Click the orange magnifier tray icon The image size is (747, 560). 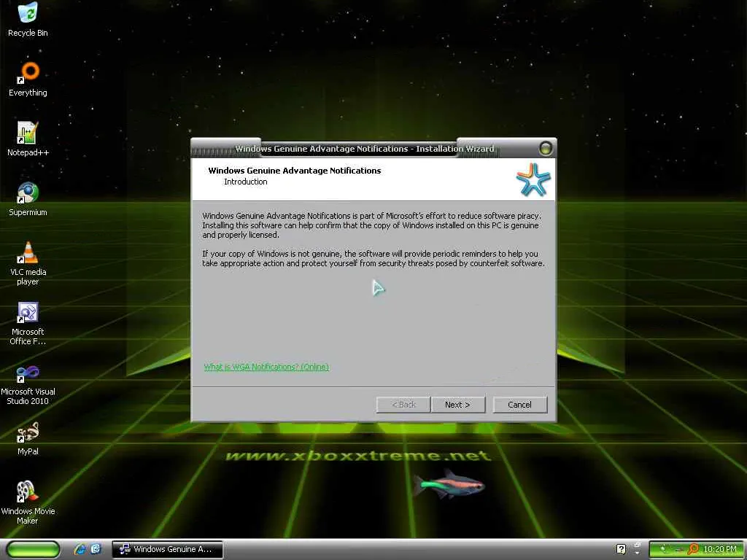[x=693, y=549]
